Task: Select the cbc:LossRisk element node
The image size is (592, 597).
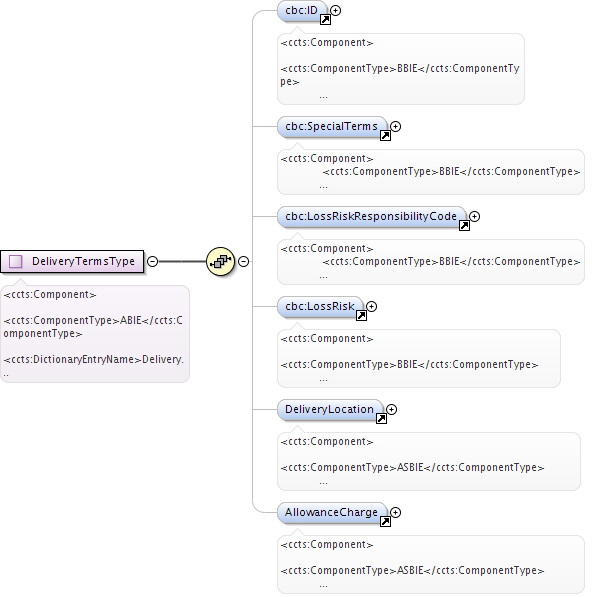Action: 320,306
